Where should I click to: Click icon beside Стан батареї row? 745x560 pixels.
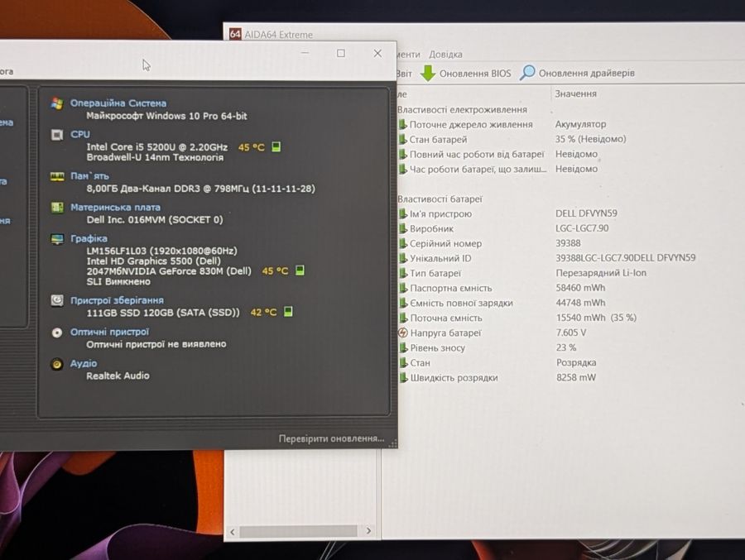(x=402, y=139)
